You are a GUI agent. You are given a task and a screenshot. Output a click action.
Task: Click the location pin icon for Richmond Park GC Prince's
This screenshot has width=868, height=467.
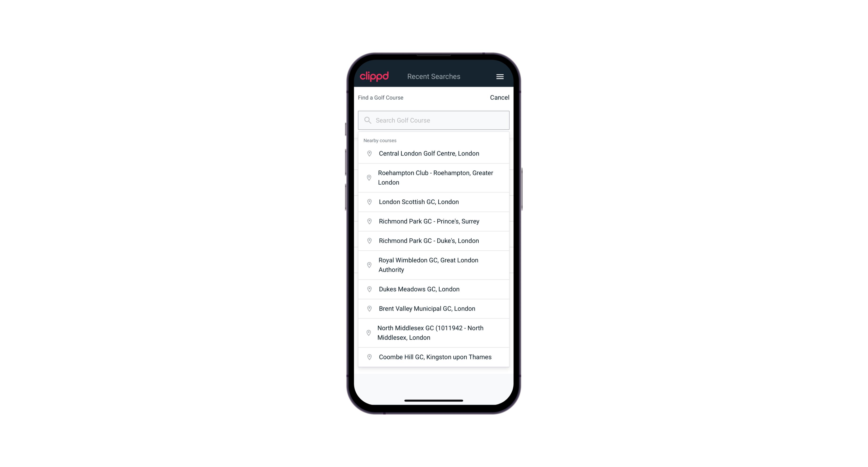[369, 221]
